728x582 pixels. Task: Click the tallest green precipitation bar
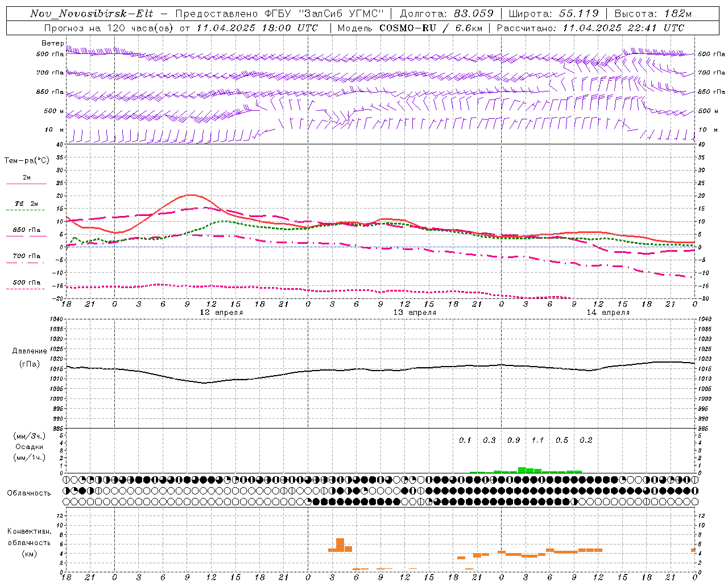coord(522,470)
